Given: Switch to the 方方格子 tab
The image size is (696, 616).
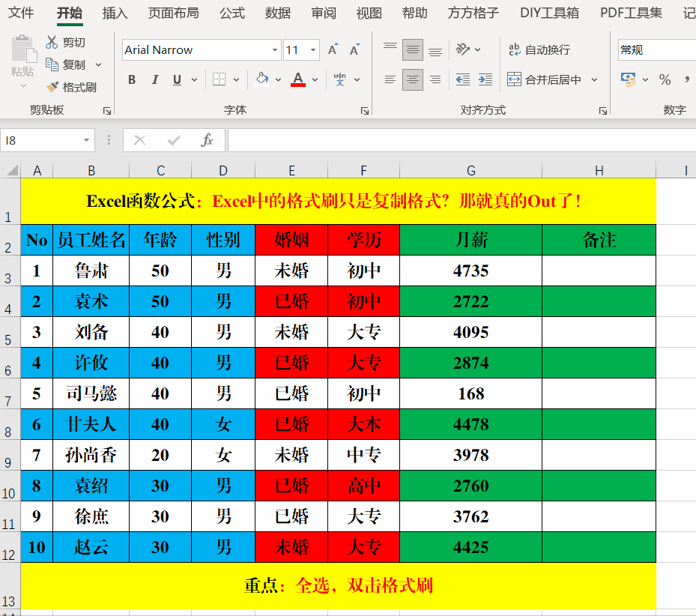Looking at the screenshot, I should pyautogui.click(x=473, y=13).
